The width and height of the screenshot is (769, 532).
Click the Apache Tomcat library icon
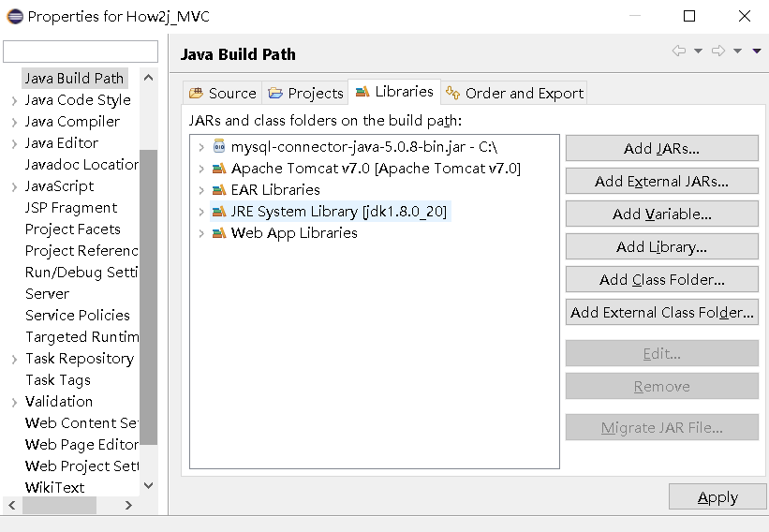[x=219, y=169]
